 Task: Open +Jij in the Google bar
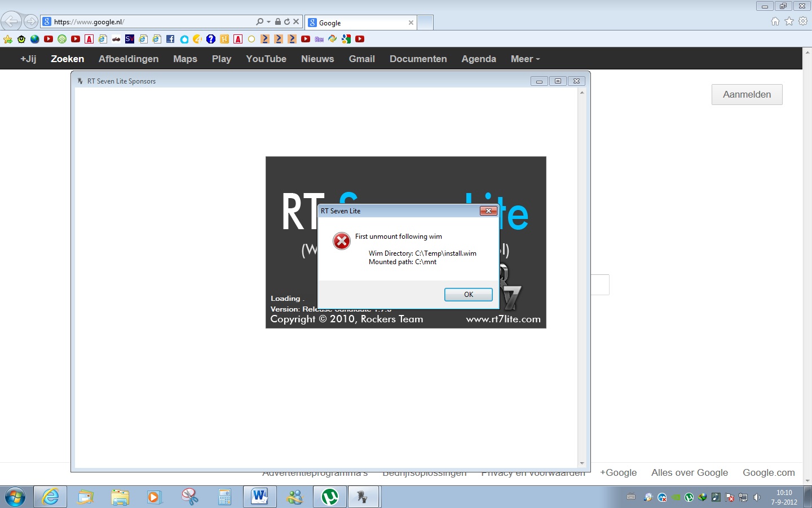pos(28,59)
